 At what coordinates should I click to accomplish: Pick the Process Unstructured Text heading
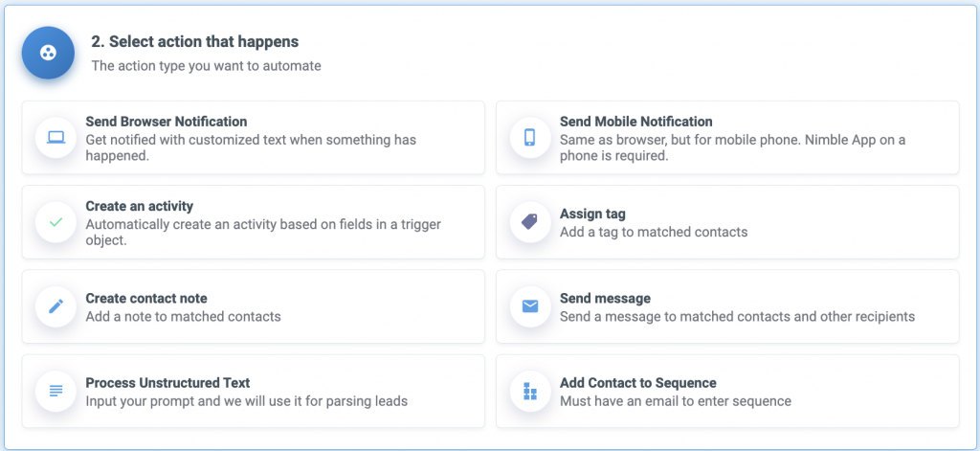[167, 383]
